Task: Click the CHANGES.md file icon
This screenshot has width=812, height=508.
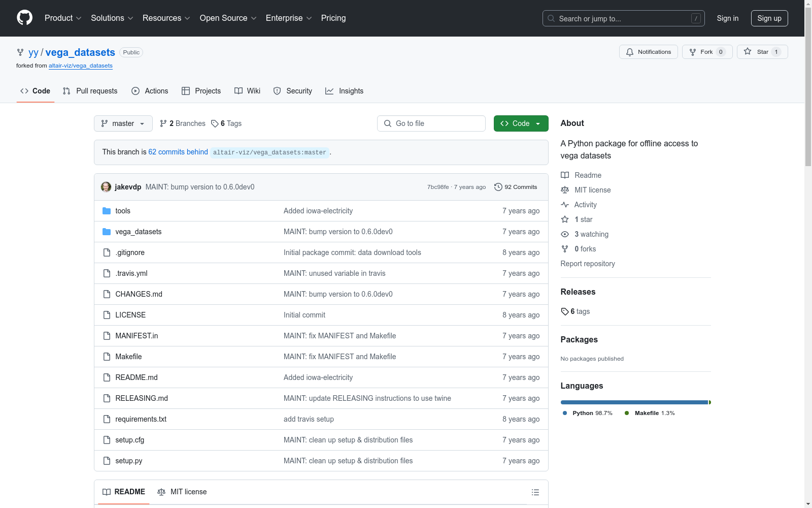Action: click(x=107, y=294)
